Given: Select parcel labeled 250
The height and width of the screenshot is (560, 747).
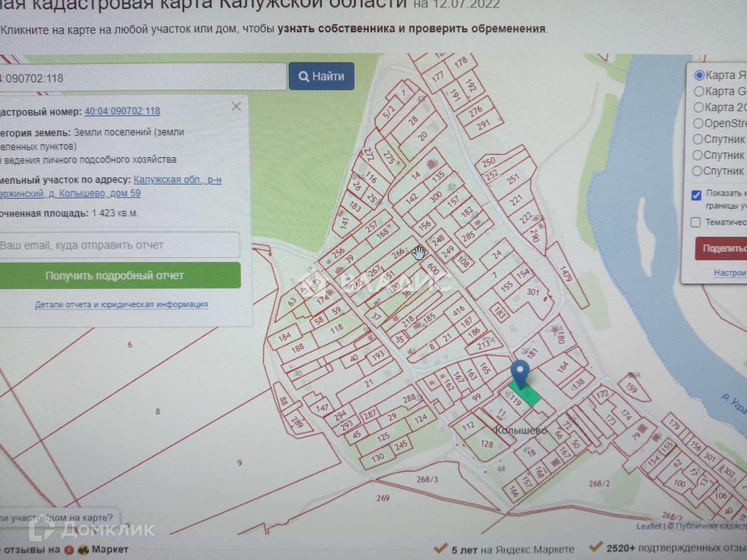Looking at the screenshot, I should [488, 162].
